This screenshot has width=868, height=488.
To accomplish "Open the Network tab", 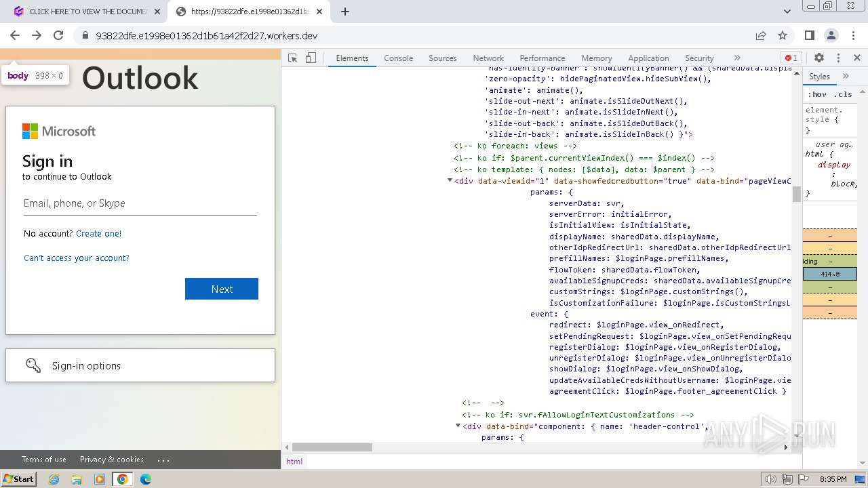I will [488, 58].
